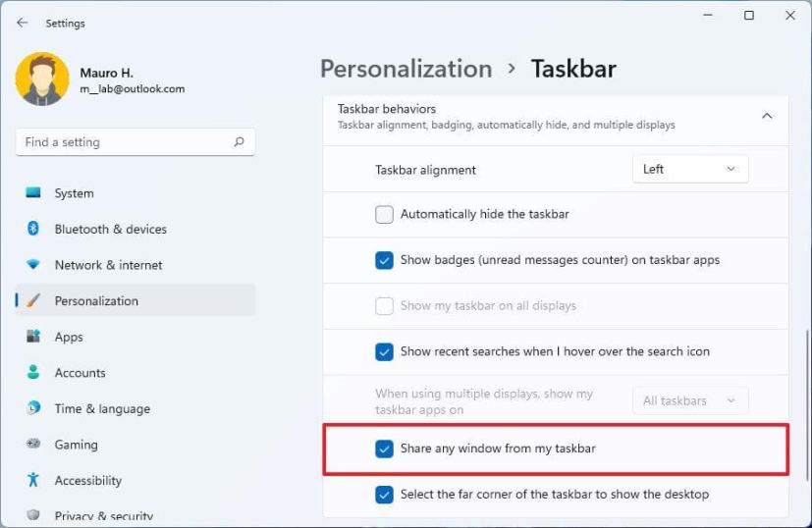Click the Find a setting search box
812x528 pixels.
(135, 142)
